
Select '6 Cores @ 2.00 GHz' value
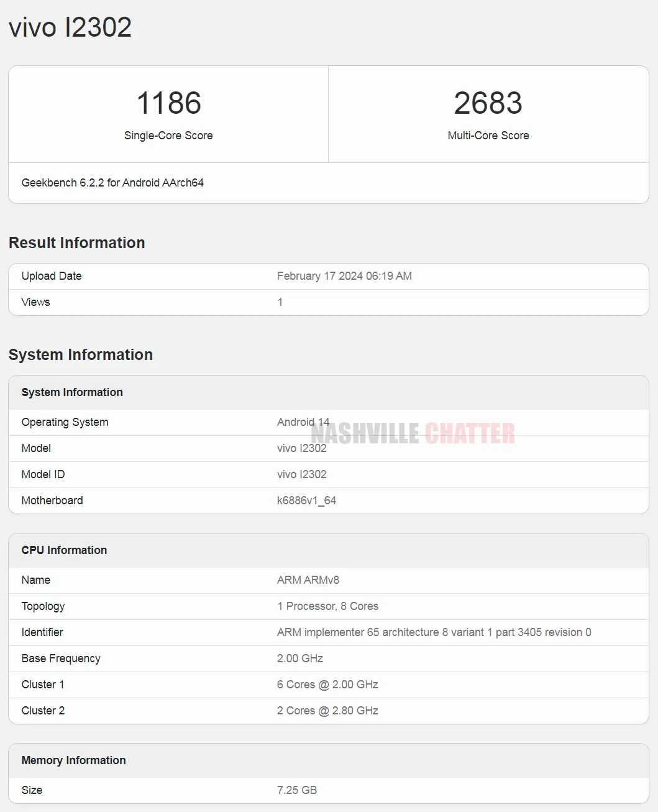327,685
